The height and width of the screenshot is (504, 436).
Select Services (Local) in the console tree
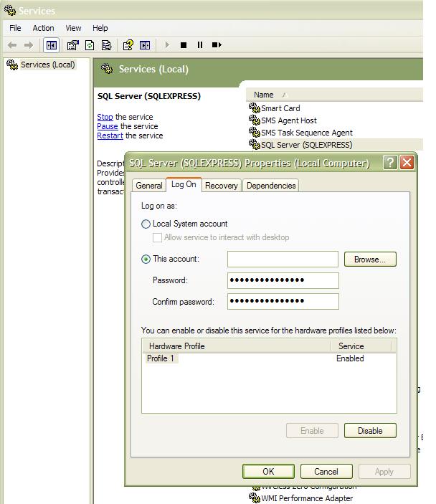click(47, 65)
